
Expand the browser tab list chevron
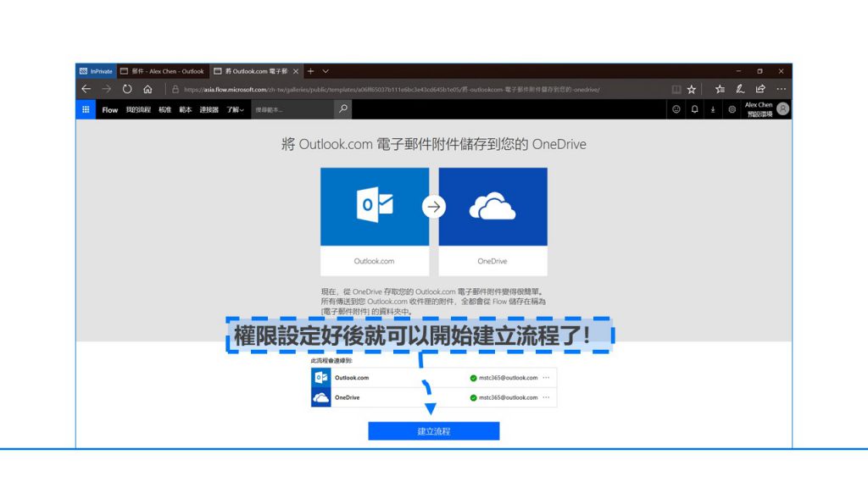(x=325, y=71)
